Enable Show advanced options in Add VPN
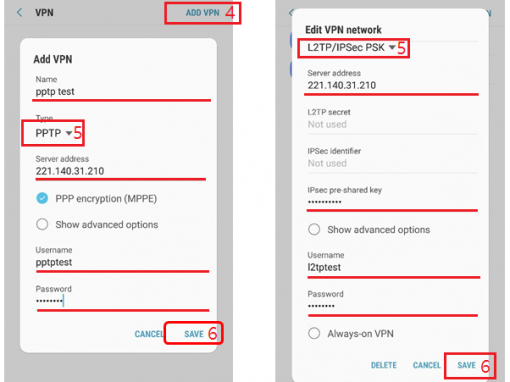Viewport: 510px width, 382px height. 42,224
